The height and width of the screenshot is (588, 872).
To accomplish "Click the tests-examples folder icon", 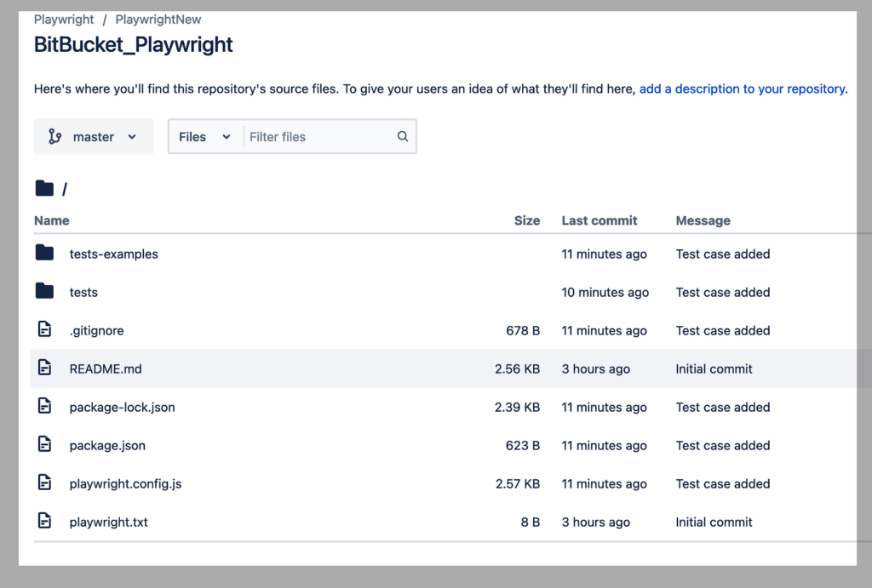I will pos(44,254).
